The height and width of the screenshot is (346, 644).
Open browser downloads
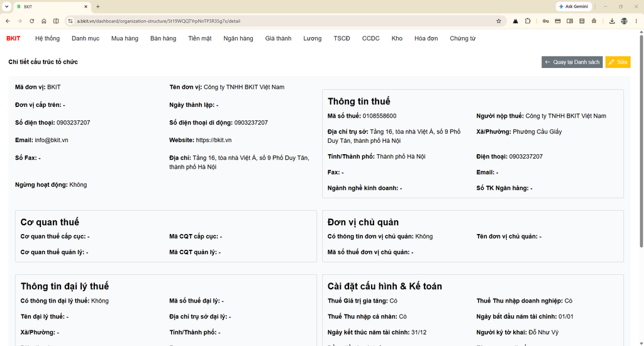pos(612,21)
